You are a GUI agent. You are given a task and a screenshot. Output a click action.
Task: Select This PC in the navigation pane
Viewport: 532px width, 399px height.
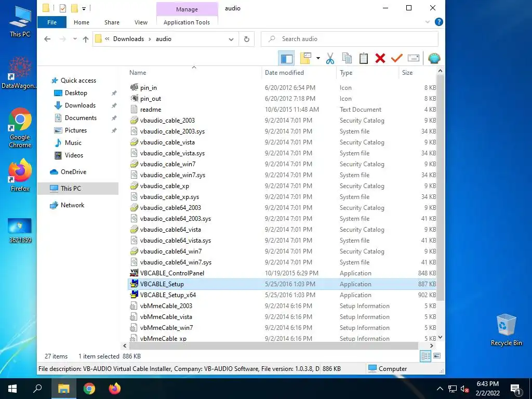pyautogui.click(x=78, y=189)
